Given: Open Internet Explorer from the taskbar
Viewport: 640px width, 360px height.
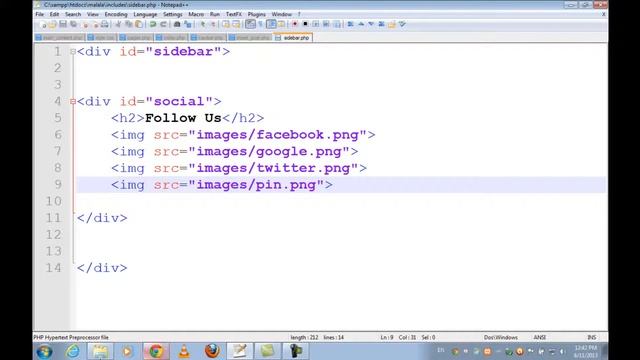Looking at the screenshot, I should pos(73,351).
